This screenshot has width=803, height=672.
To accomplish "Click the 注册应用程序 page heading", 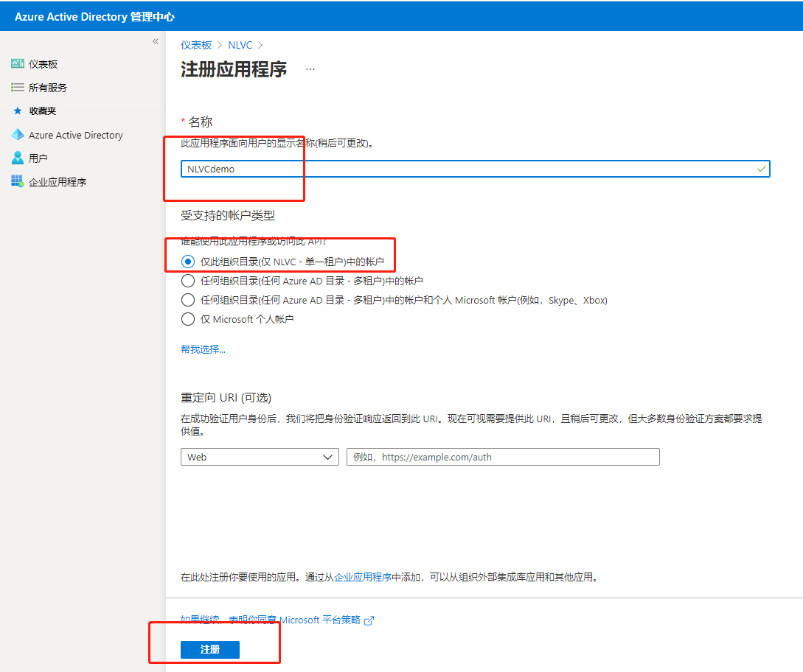I will [234, 69].
